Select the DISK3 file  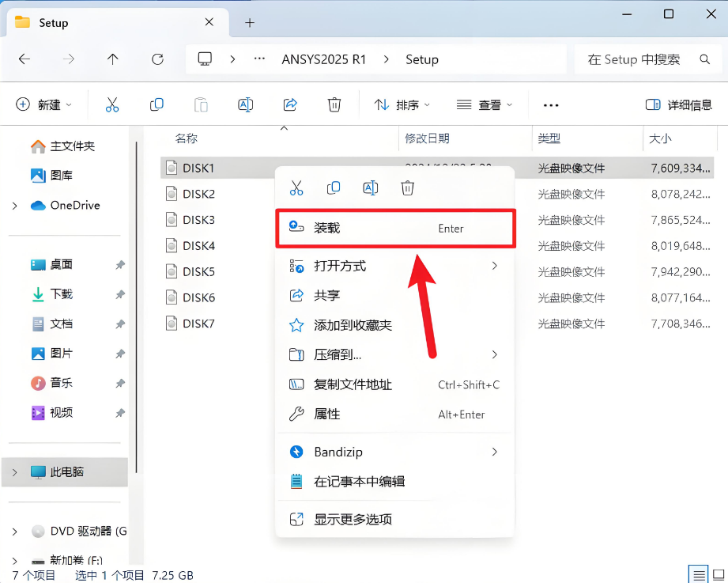[198, 220]
